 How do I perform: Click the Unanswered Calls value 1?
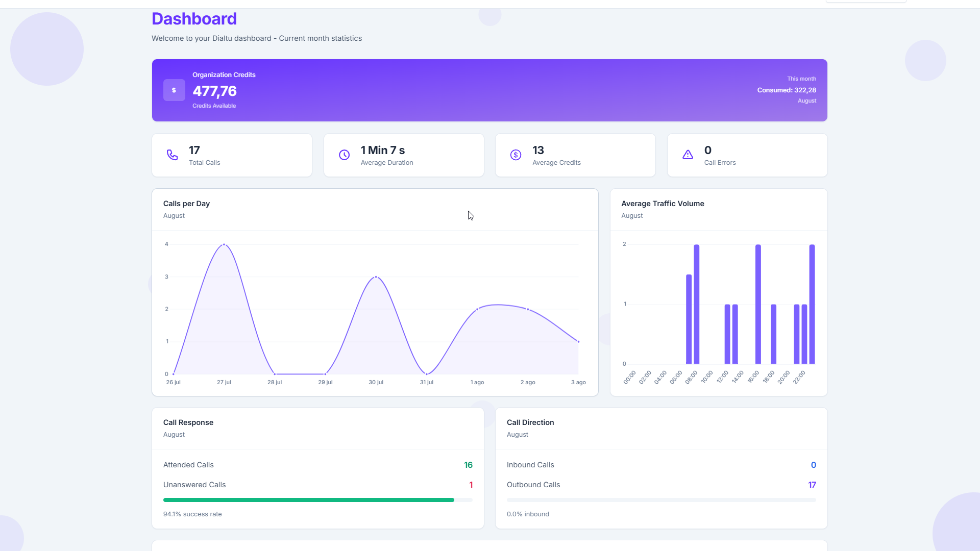[x=471, y=485]
